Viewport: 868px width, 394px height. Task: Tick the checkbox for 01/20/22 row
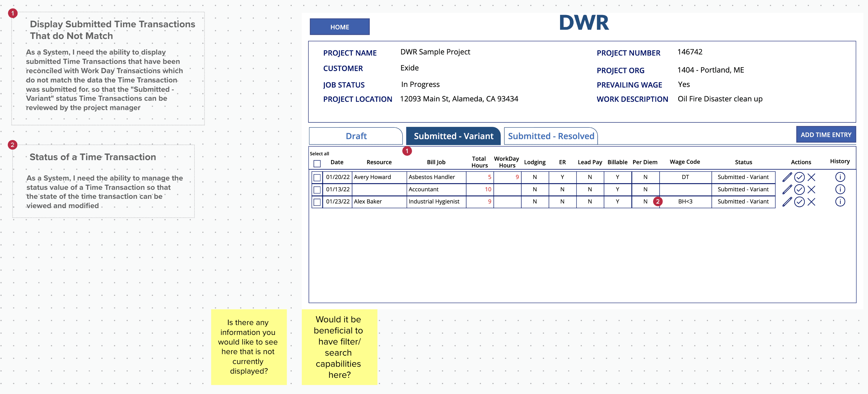tap(317, 178)
